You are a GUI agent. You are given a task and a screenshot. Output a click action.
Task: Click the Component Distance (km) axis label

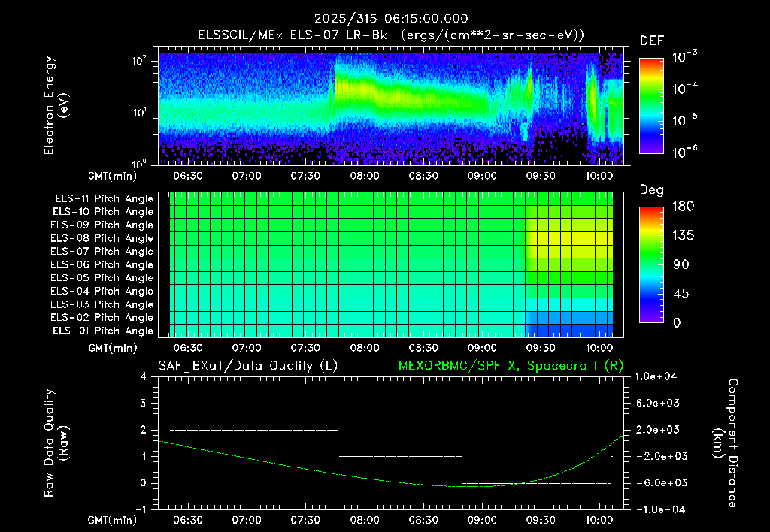pos(726,443)
